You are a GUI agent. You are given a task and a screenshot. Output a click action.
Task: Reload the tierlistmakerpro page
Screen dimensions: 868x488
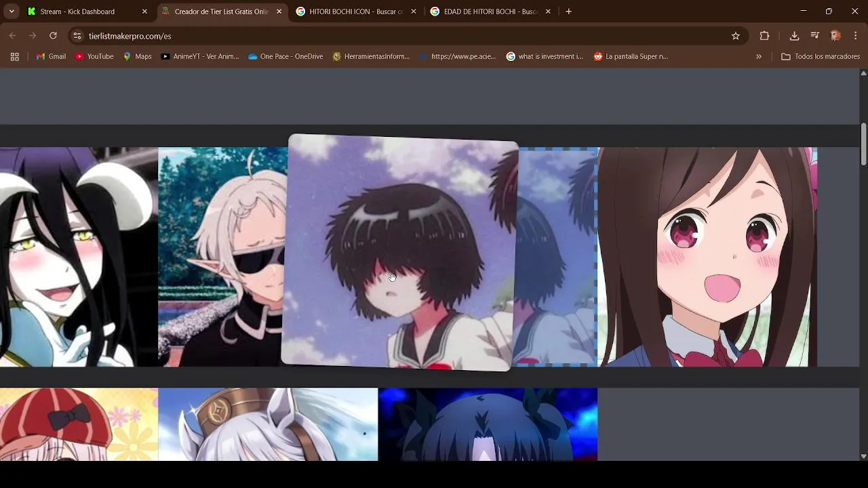point(53,36)
